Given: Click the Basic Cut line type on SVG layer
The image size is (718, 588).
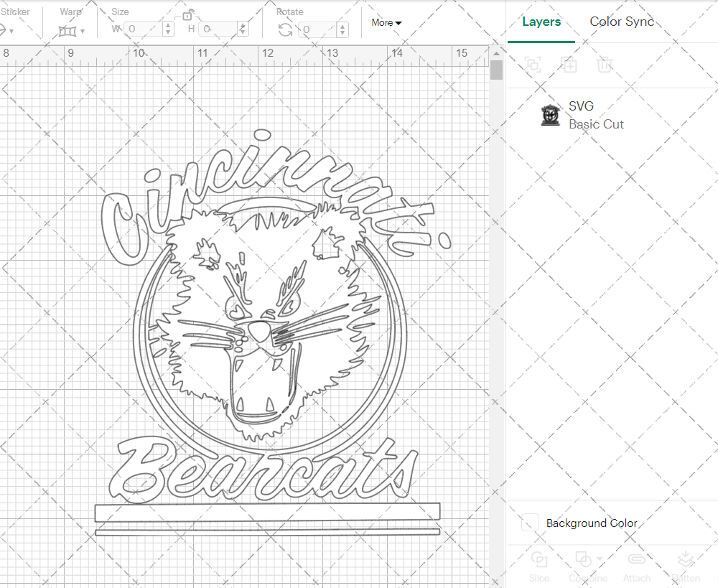Looking at the screenshot, I should [x=597, y=124].
